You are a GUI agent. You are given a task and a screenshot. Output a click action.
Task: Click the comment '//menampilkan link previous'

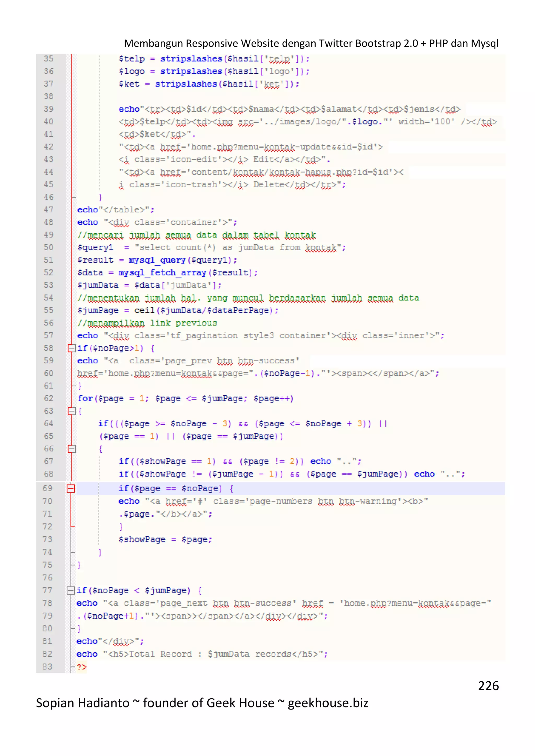pos(147,323)
